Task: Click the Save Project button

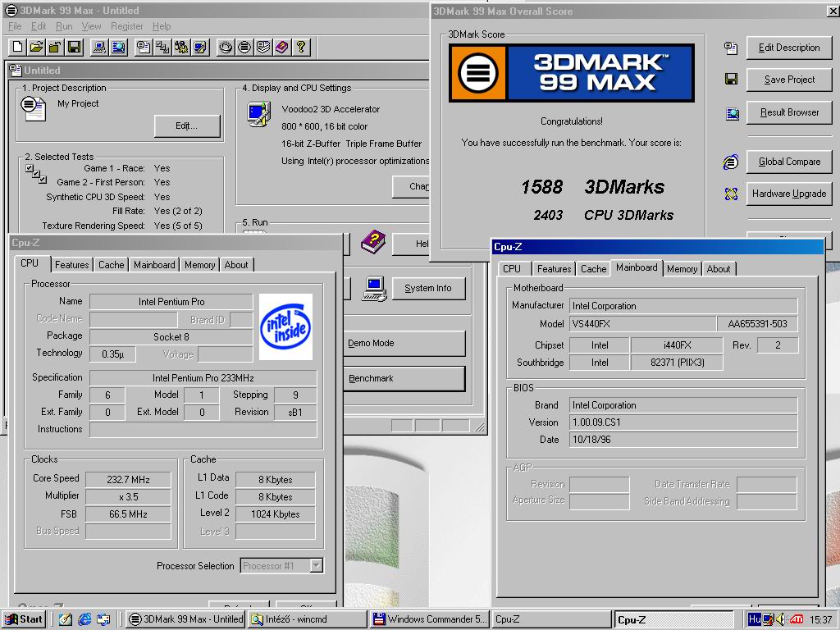Action: (x=789, y=80)
